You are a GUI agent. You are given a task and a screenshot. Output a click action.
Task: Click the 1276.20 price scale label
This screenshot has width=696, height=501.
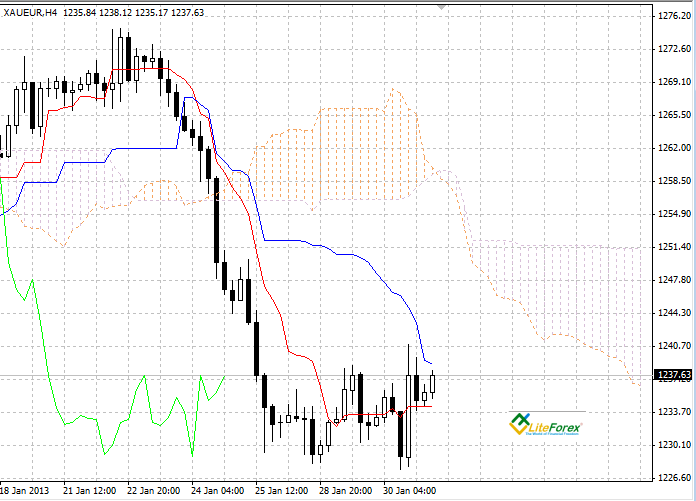(674, 16)
